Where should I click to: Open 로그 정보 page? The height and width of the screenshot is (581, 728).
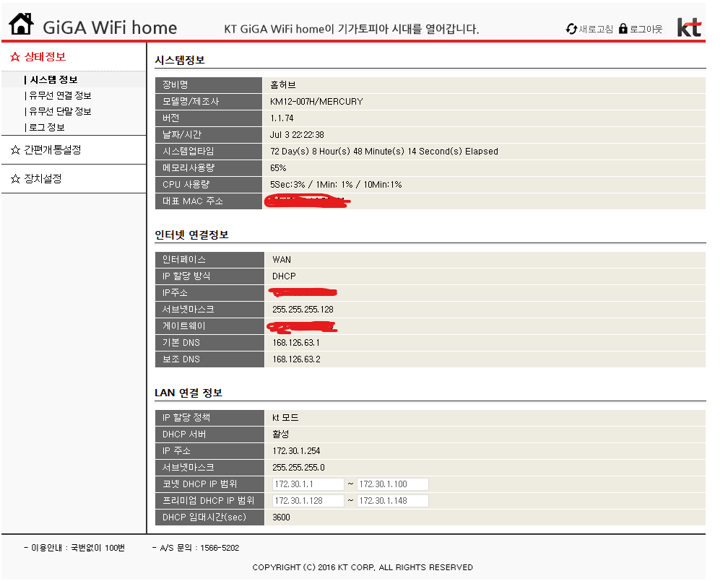click(46, 127)
